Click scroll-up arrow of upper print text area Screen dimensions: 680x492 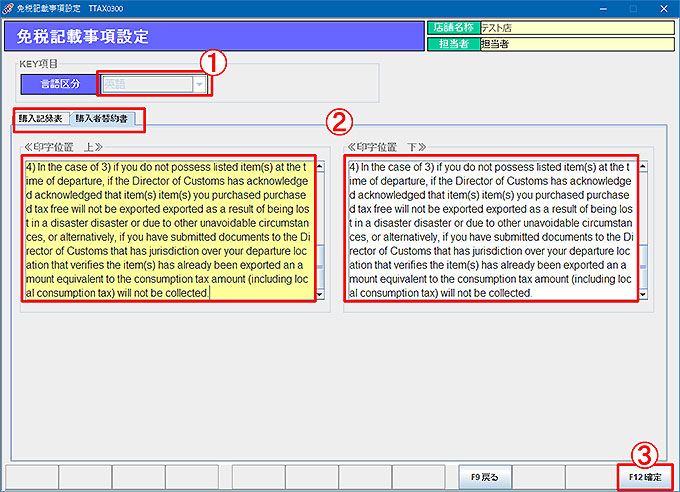pyautogui.click(x=320, y=166)
